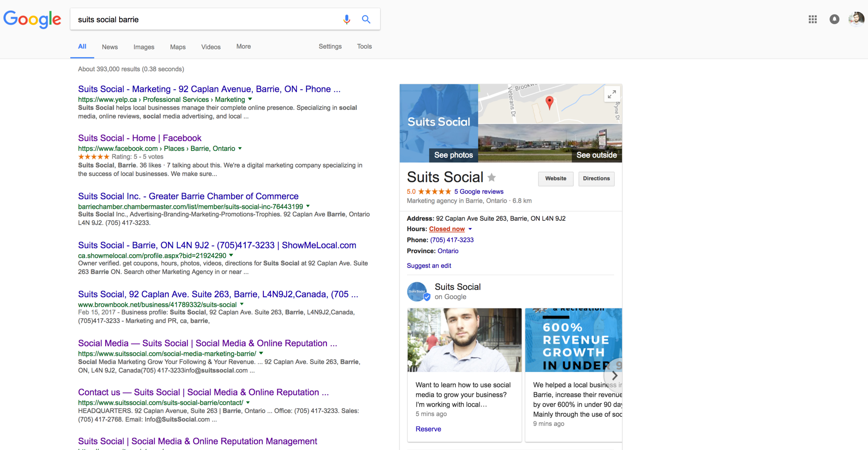Screen dimensions: 868x450
Task: Click the voice search microphone icon
Action: click(x=346, y=19)
